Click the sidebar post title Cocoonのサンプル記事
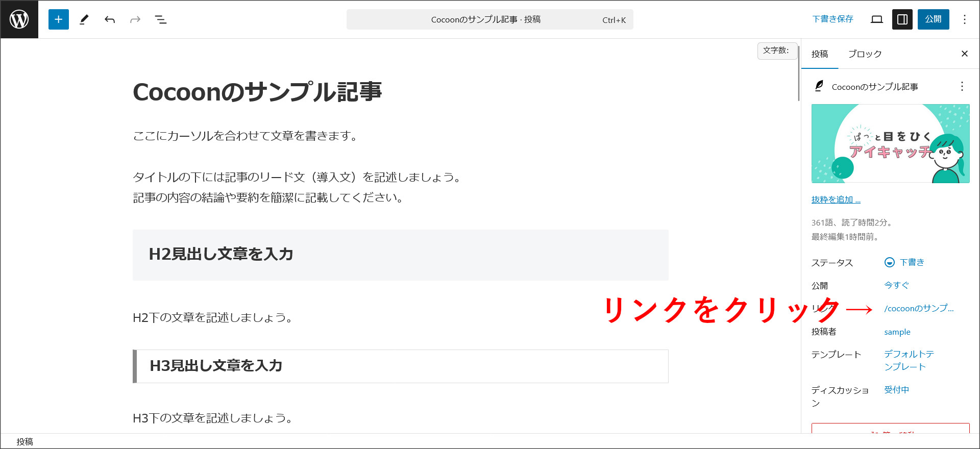Screen dimensions: 980x449 (875, 87)
